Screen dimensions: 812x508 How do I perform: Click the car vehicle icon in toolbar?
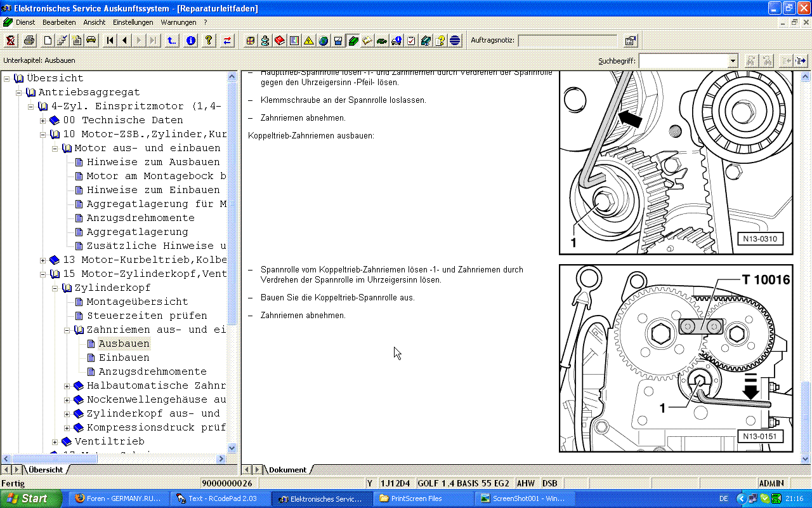point(91,41)
